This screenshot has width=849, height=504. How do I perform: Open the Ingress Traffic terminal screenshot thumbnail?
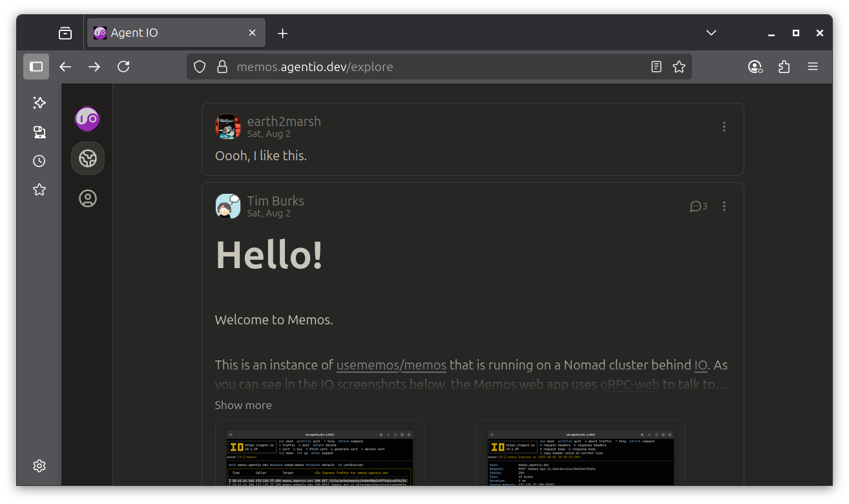[x=319, y=454]
